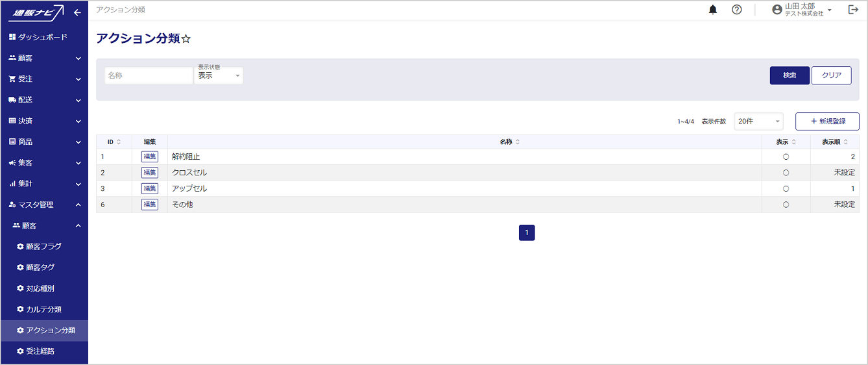
Task: Click the 新規登録 button
Action: [827, 121]
